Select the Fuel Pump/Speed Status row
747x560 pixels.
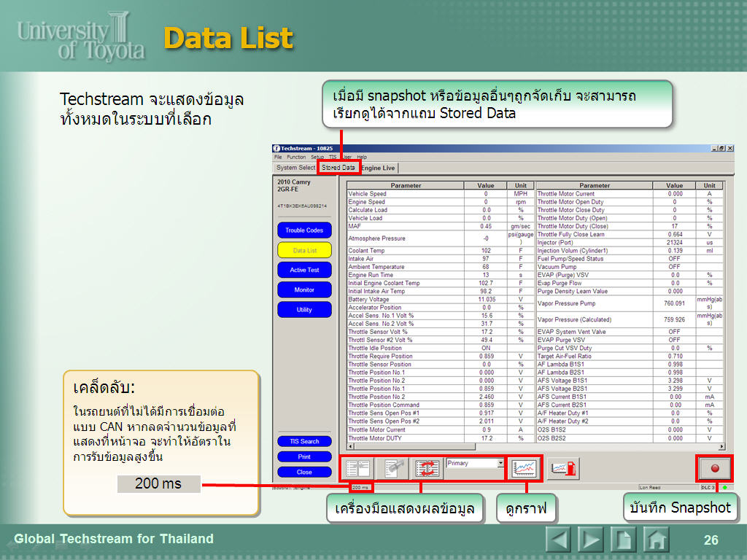(x=630, y=259)
